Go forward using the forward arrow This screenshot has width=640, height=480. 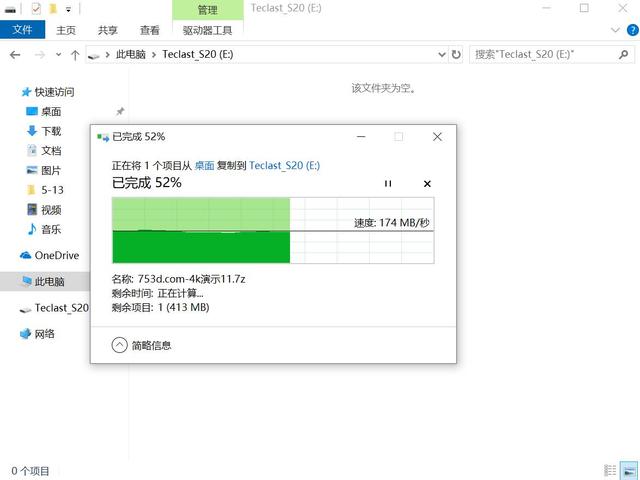40,55
